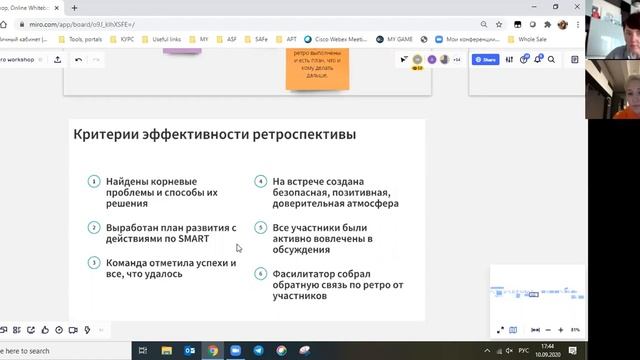The width and height of the screenshot is (640, 360).
Task: Bookmark this page with the star
Action: pos(499,24)
